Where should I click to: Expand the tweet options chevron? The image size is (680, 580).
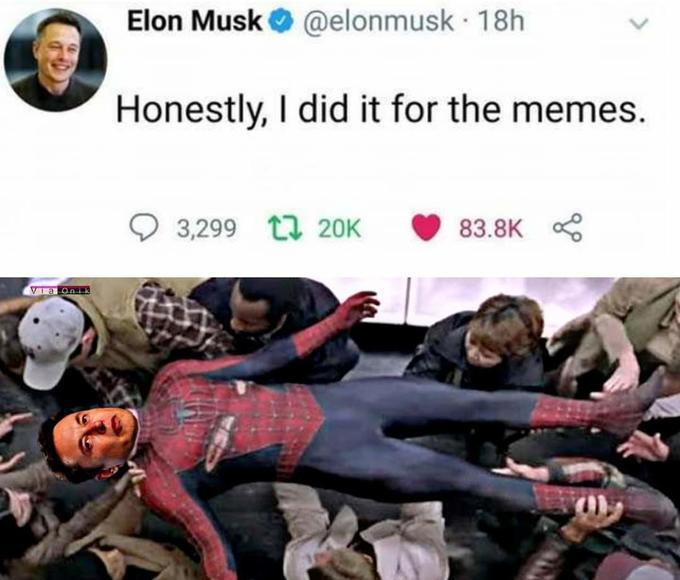[x=639, y=24]
